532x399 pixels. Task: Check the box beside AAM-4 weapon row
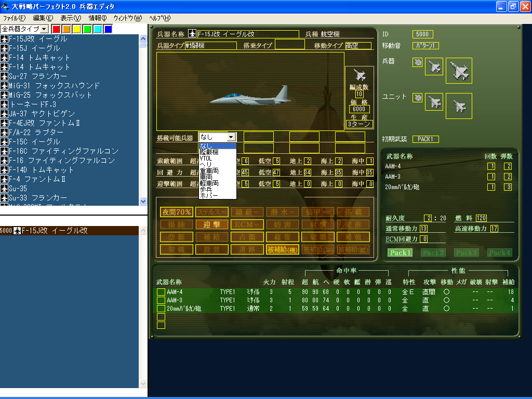coord(161,292)
